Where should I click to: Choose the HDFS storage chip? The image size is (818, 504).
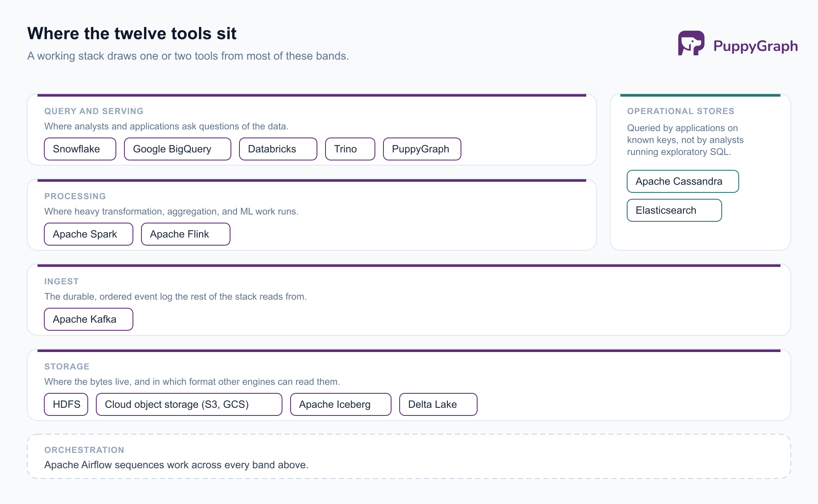point(66,404)
